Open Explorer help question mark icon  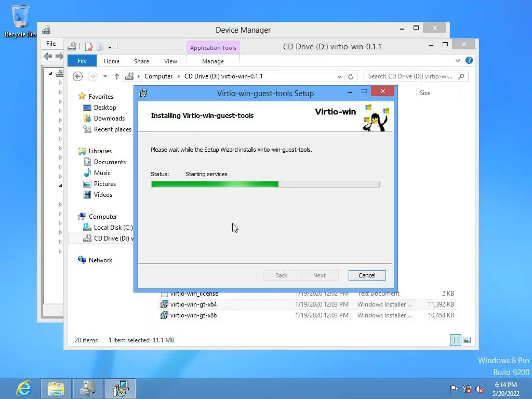click(469, 60)
